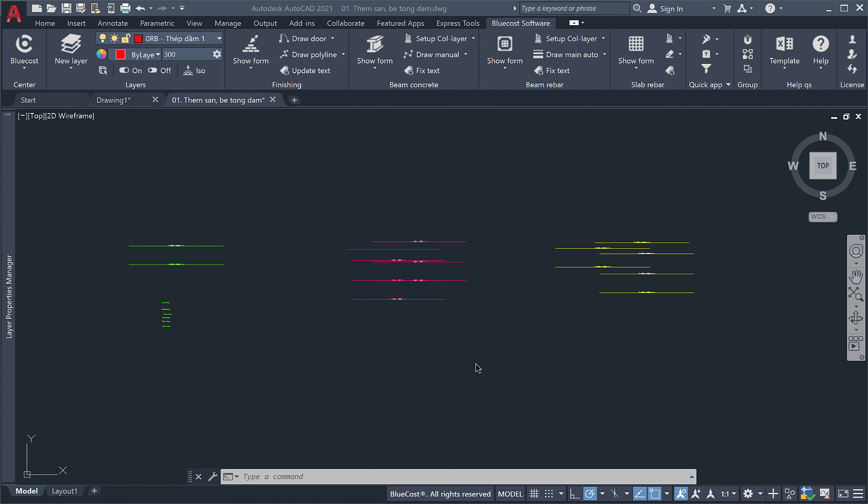Click the red layer color swatch

tap(120, 55)
